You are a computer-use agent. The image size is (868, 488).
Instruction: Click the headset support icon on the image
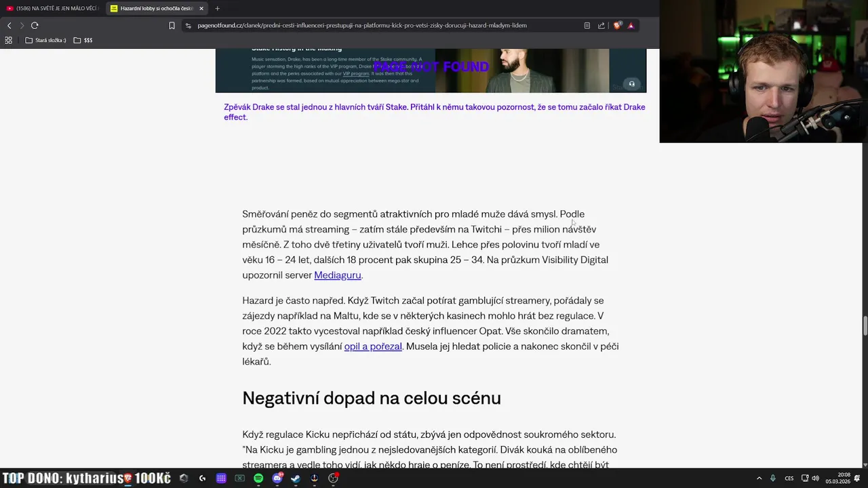[631, 84]
